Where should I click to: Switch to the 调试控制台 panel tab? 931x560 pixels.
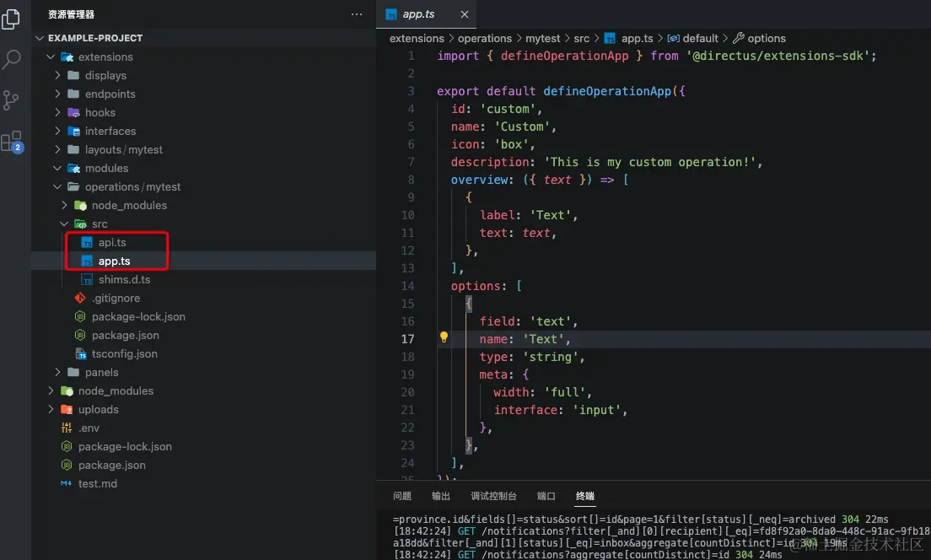[493, 496]
